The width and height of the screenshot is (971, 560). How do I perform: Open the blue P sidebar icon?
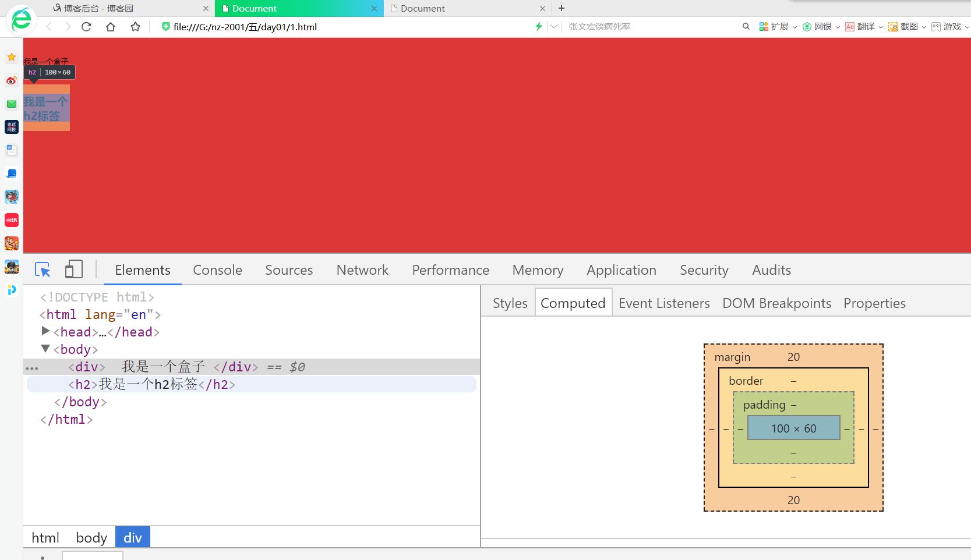pyautogui.click(x=12, y=290)
